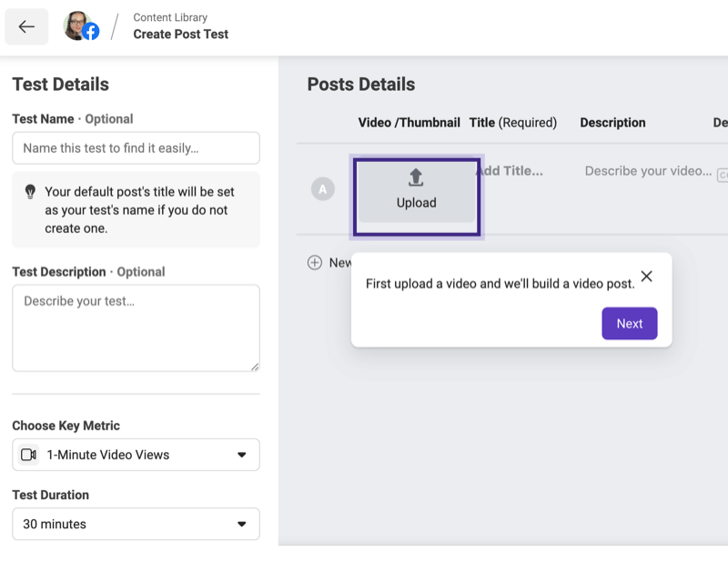Viewport: 728px width, 562px height.
Task: Close the upload video tooltip
Action: point(646,276)
